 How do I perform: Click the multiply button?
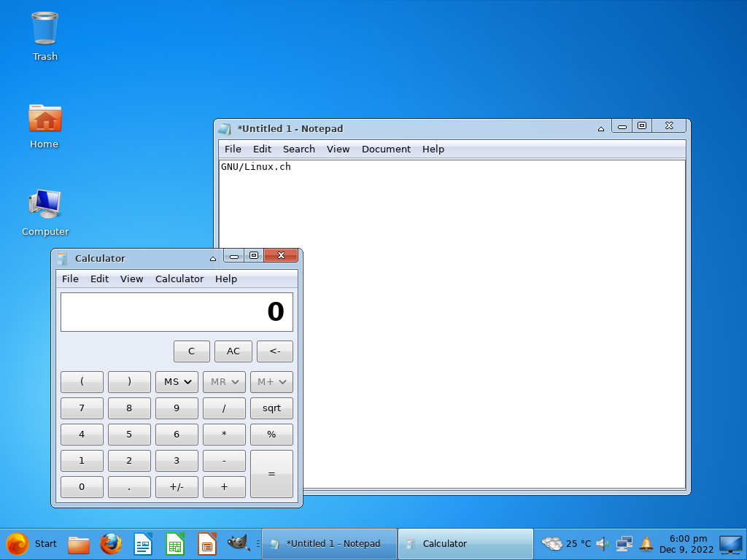[225, 435]
